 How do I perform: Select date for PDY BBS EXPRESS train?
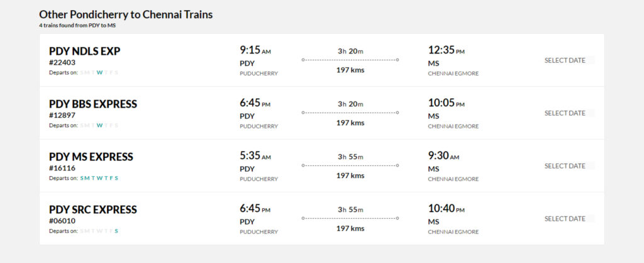565,113
